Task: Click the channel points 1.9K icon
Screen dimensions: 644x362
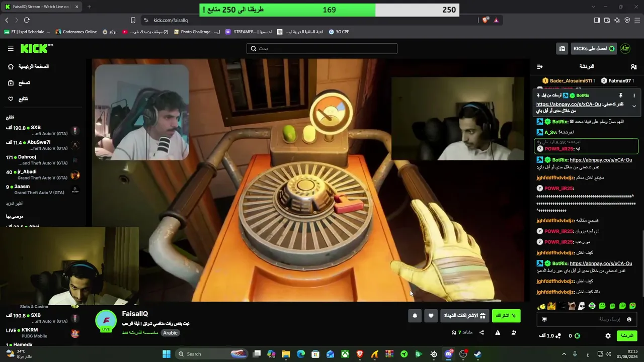Action: [x=558, y=336]
